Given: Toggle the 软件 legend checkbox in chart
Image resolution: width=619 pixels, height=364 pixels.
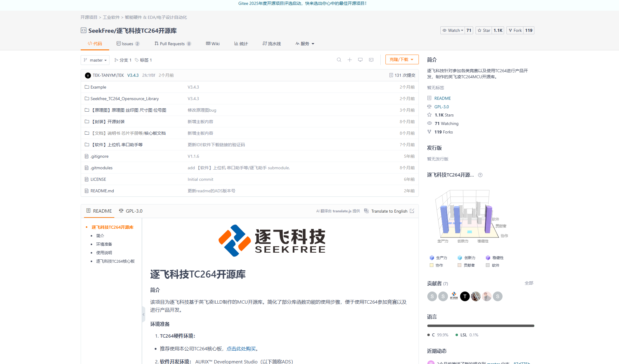Looking at the screenshot, I should (x=488, y=265).
